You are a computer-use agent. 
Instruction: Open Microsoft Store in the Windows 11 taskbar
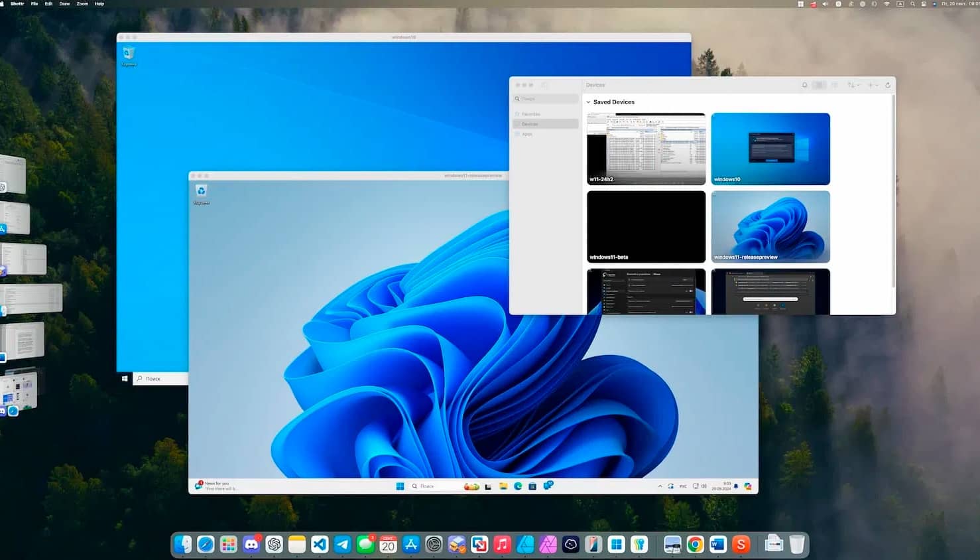pos(532,486)
